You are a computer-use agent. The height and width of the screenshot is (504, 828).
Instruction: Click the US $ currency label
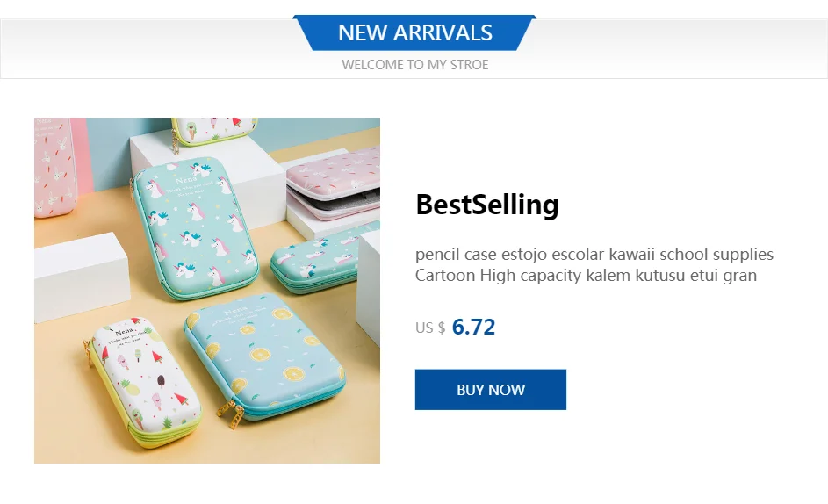tap(429, 328)
